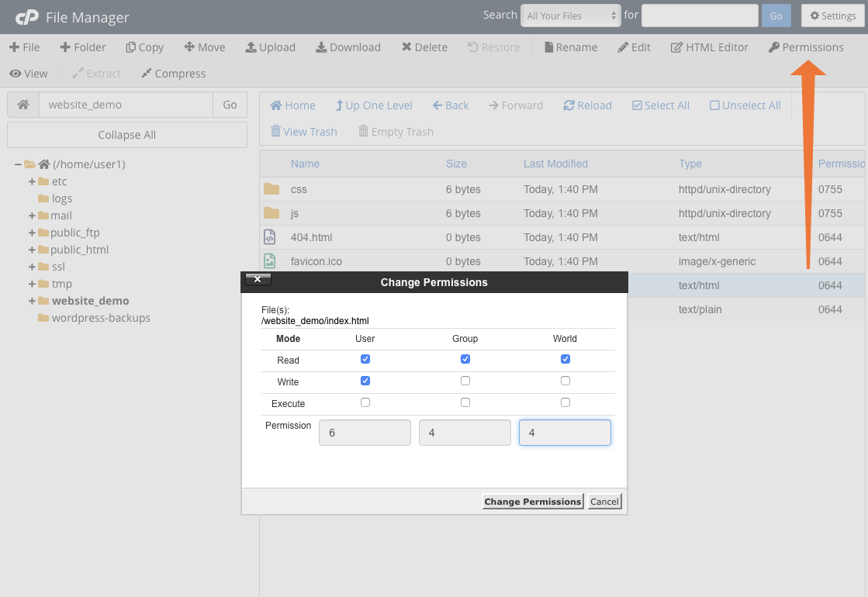
Task: Open View Trash
Action: (x=303, y=132)
